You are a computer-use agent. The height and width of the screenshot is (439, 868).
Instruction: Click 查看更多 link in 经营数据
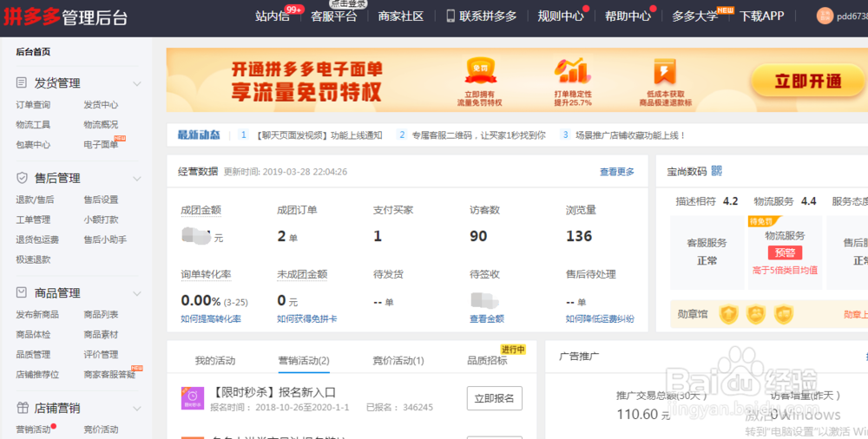(x=617, y=172)
